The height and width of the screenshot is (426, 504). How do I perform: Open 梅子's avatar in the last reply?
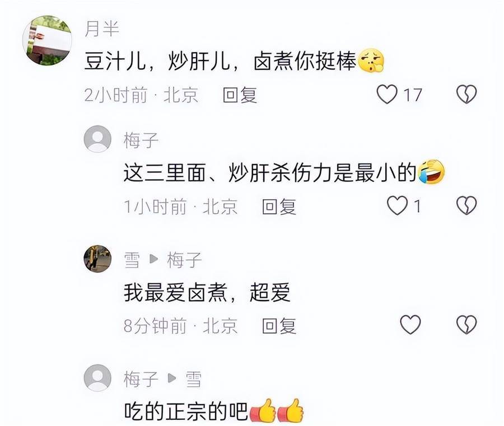[x=97, y=378]
